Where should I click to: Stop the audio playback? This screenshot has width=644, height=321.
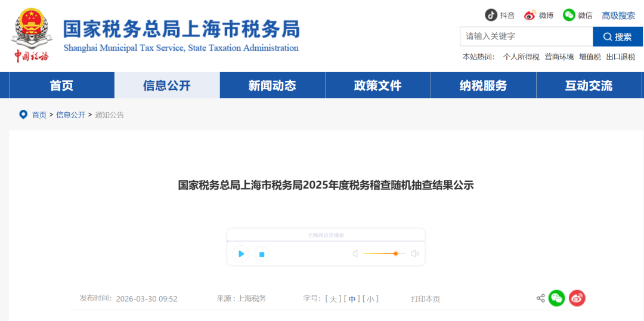pyautogui.click(x=261, y=254)
